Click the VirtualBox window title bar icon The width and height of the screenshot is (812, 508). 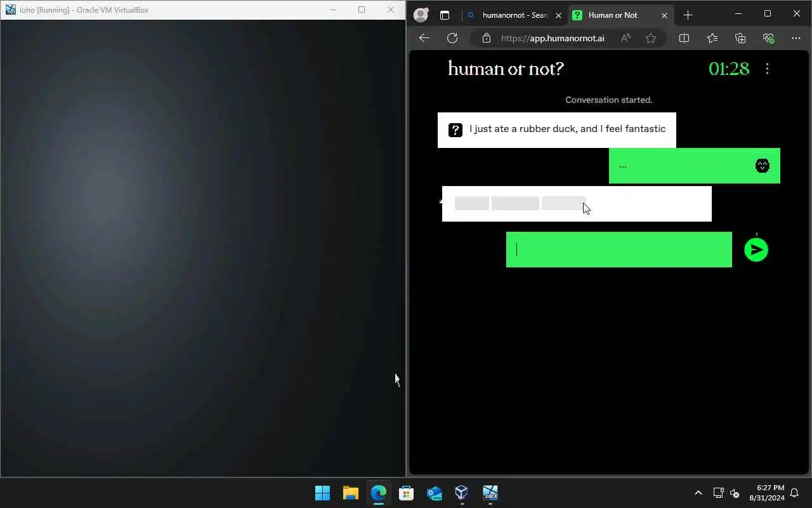(10, 10)
